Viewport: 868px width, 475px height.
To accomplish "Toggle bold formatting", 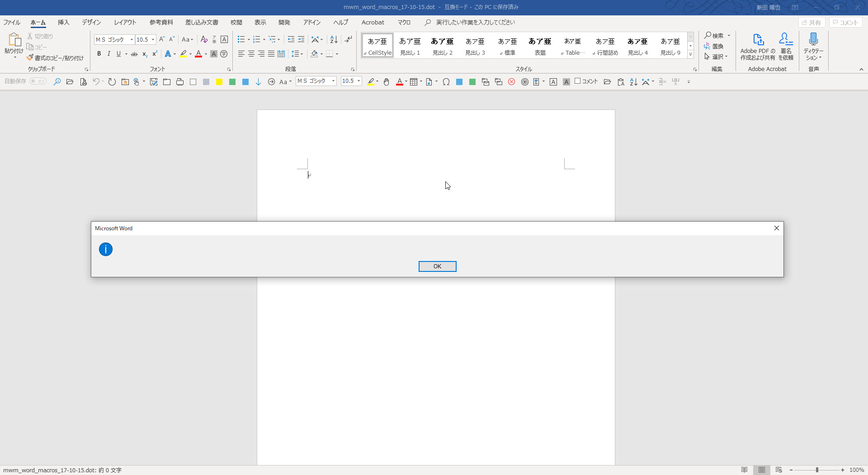I will pos(99,54).
